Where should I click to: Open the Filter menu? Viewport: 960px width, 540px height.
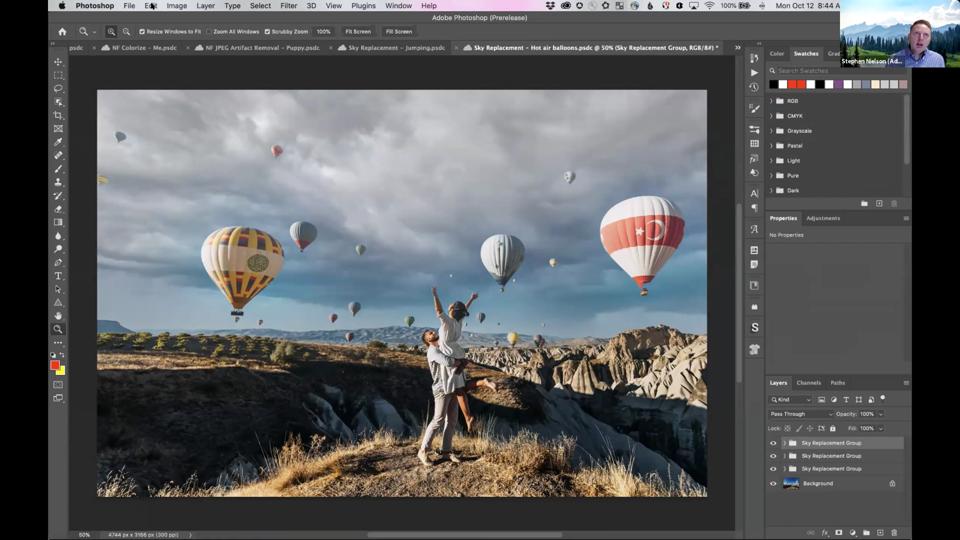point(288,6)
